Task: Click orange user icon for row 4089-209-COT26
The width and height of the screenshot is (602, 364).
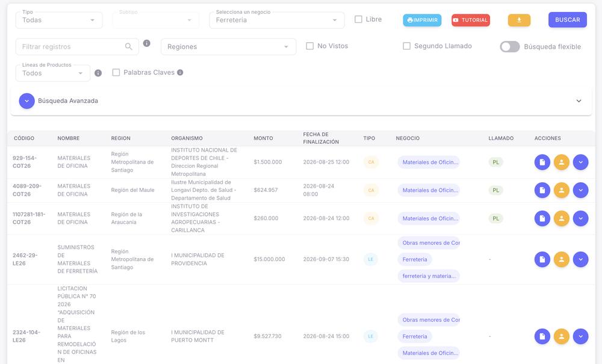Action: [x=561, y=190]
